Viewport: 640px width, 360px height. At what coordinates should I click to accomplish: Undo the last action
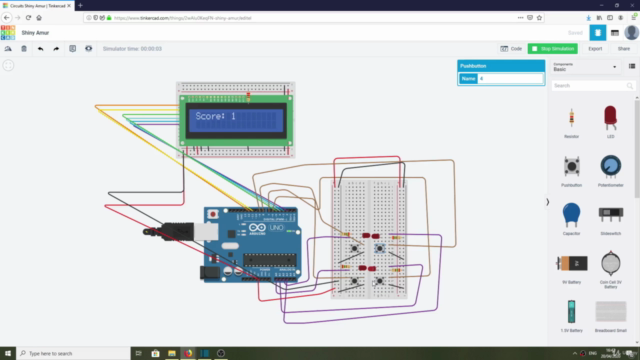[40, 49]
